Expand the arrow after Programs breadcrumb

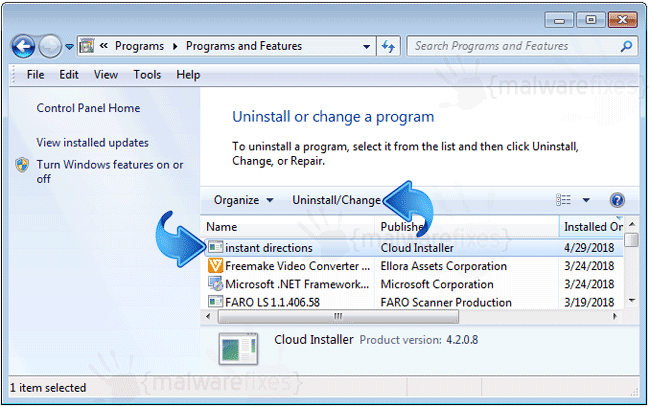click(175, 46)
